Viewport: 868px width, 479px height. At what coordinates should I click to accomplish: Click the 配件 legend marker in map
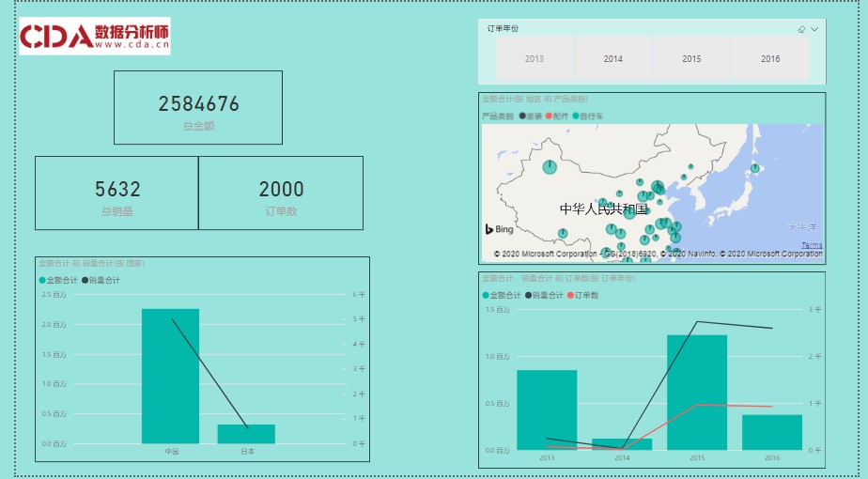coord(549,116)
